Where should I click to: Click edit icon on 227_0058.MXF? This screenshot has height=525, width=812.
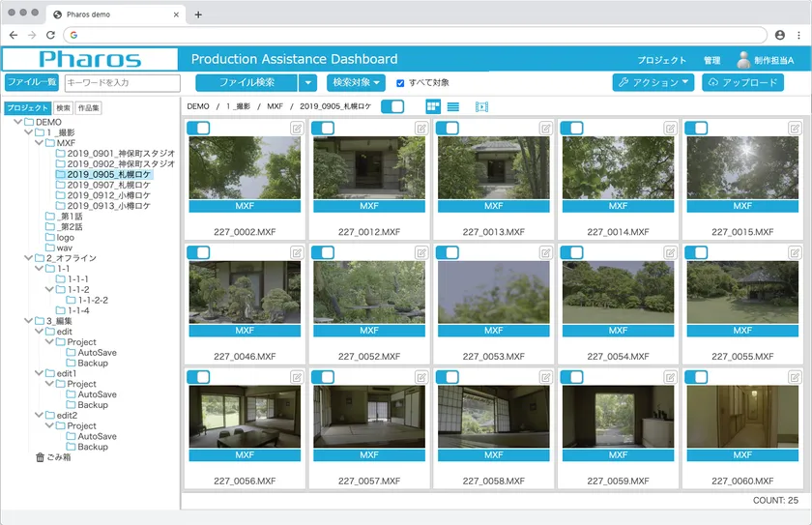(x=546, y=377)
